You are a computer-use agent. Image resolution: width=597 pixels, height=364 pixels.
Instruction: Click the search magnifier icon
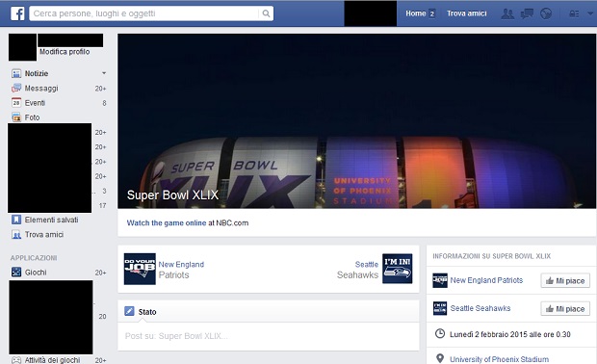[266, 13]
